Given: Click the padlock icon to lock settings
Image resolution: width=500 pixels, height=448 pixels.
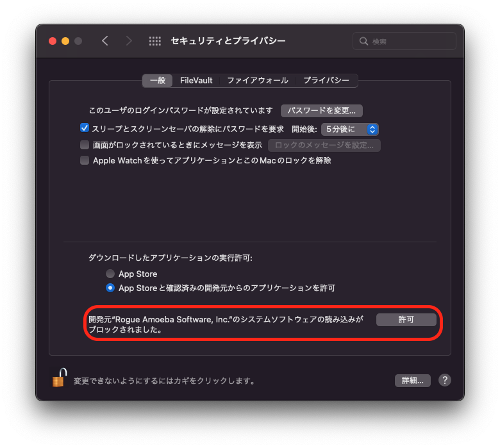Looking at the screenshot, I should [x=60, y=377].
